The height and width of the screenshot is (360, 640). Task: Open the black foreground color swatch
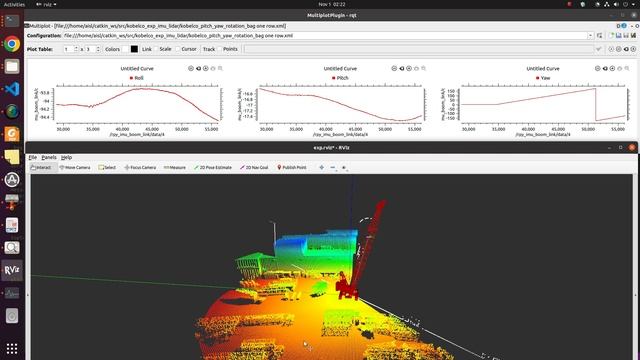click(134, 49)
